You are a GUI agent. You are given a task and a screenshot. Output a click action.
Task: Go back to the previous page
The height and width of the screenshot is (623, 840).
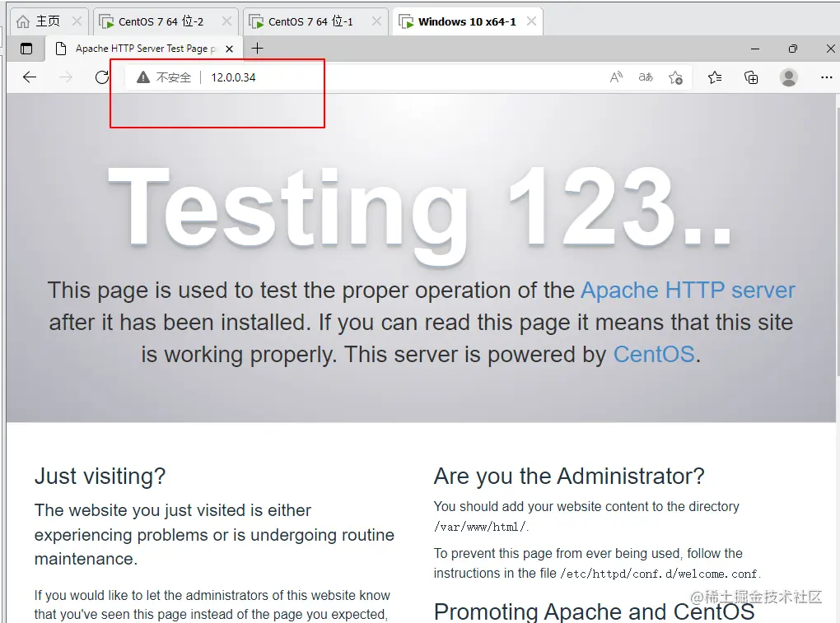[x=30, y=77]
